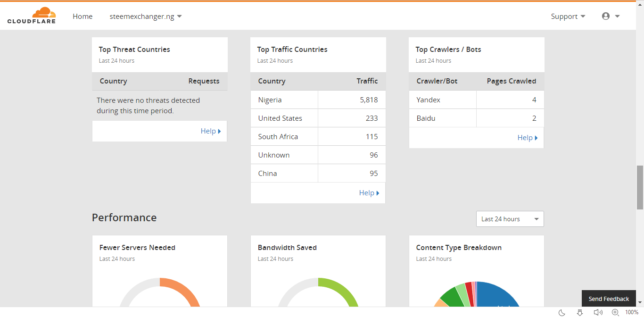Open the Performance Last 24 hours selector
Screen dimensions: 644x317
click(510, 219)
